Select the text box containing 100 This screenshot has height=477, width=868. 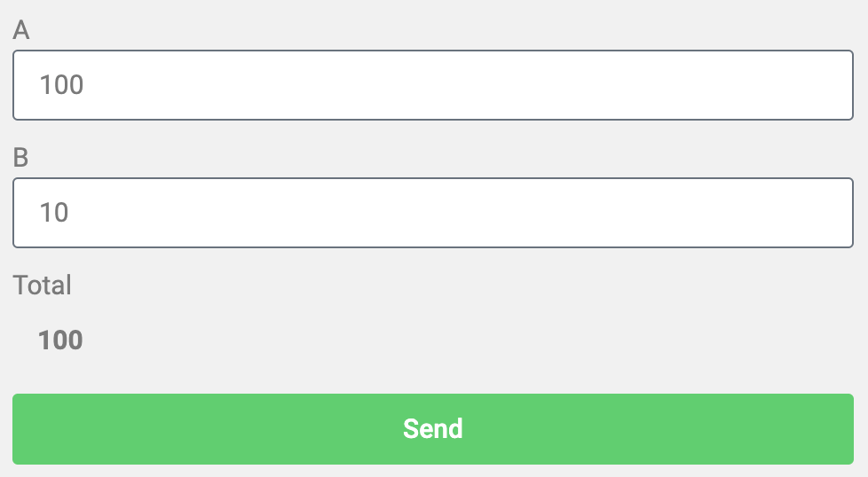(x=433, y=85)
